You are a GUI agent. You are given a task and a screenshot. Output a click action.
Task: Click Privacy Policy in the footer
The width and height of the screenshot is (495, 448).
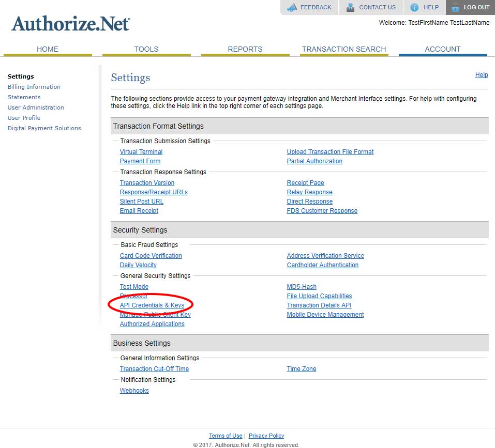tap(266, 436)
